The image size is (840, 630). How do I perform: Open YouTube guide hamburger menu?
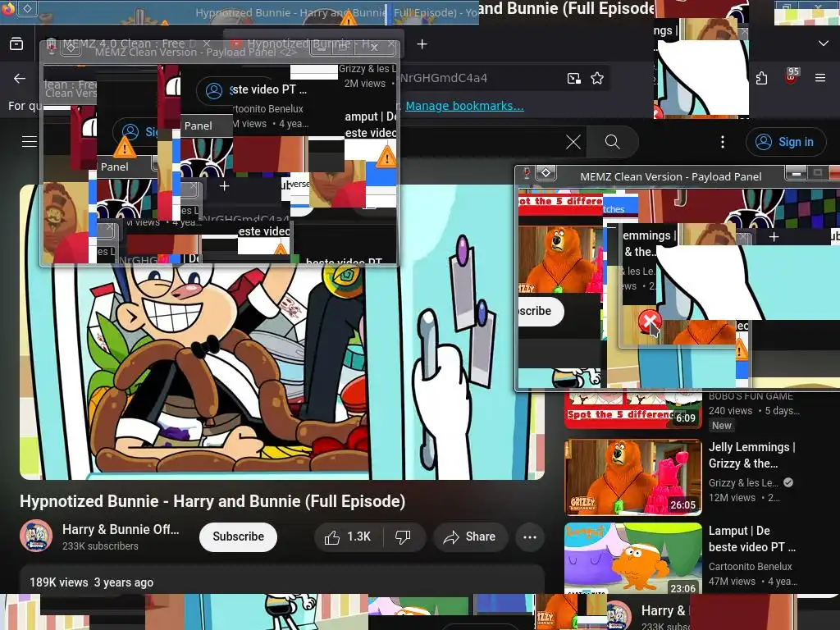pyautogui.click(x=30, y=141)
